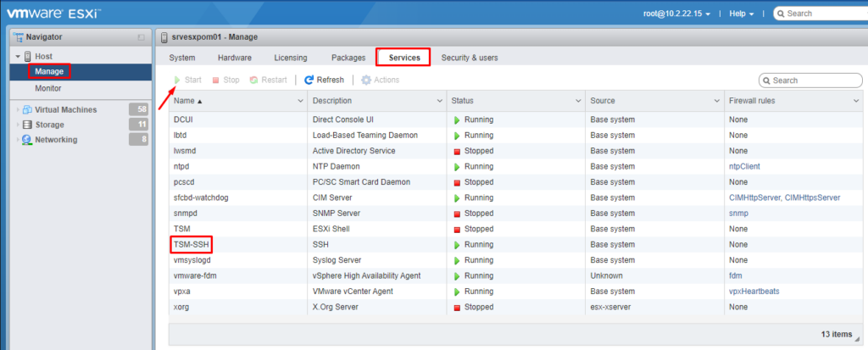The image size is (868, 350).
Task: Click the Stopped status icon for lwsmd
Action: tap(457, 151)
